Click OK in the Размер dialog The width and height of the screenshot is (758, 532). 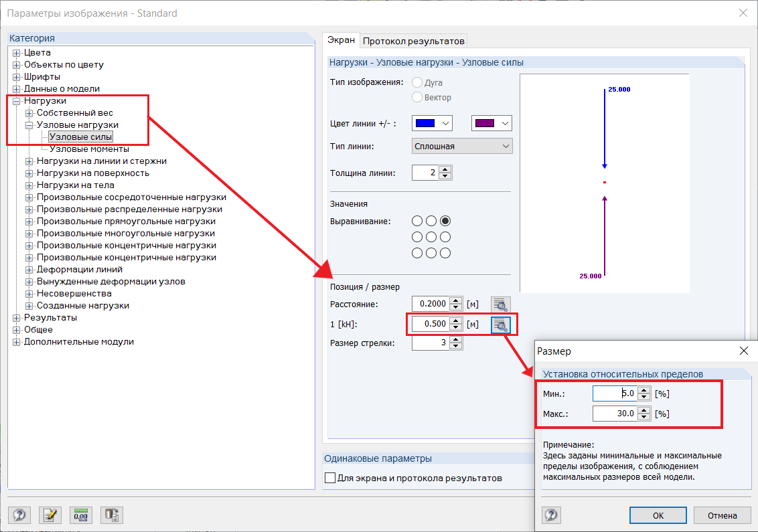(x=658, y=515)
